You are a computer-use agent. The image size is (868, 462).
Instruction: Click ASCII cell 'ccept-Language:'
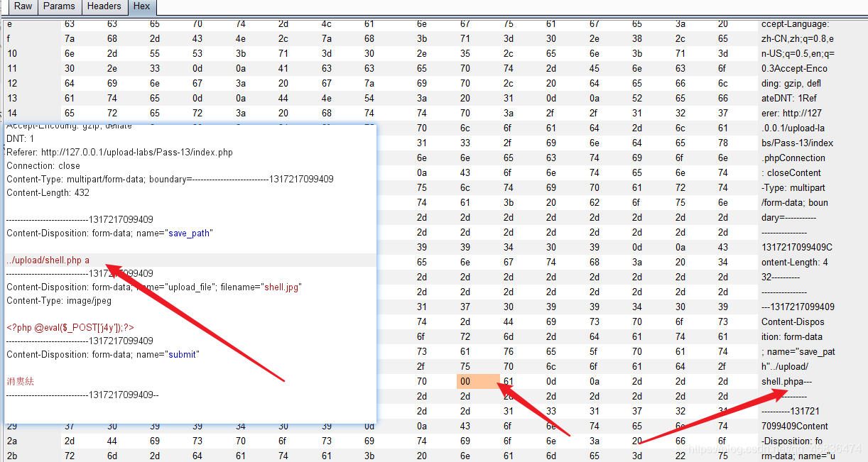click(795, 24)
